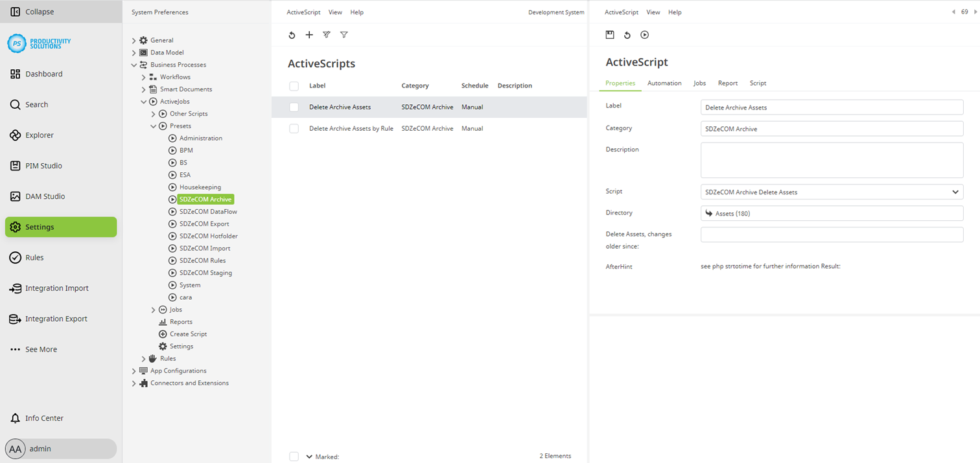Collapse the Presets tree node
Viewport: 980px width, 463px height.
(154, 126)
